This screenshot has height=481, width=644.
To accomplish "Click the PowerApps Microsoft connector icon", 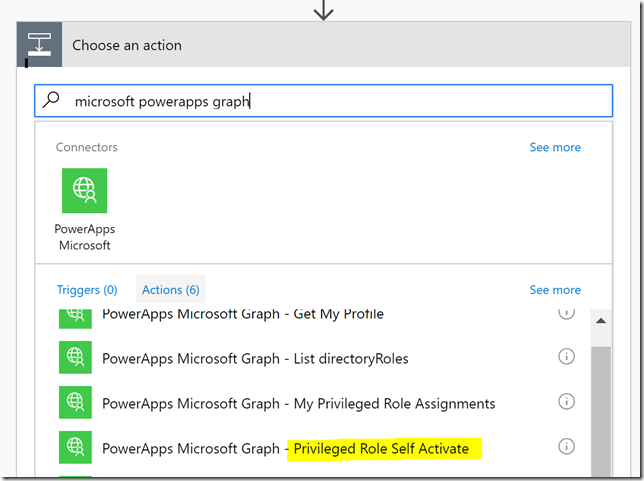I will [84, 191].
